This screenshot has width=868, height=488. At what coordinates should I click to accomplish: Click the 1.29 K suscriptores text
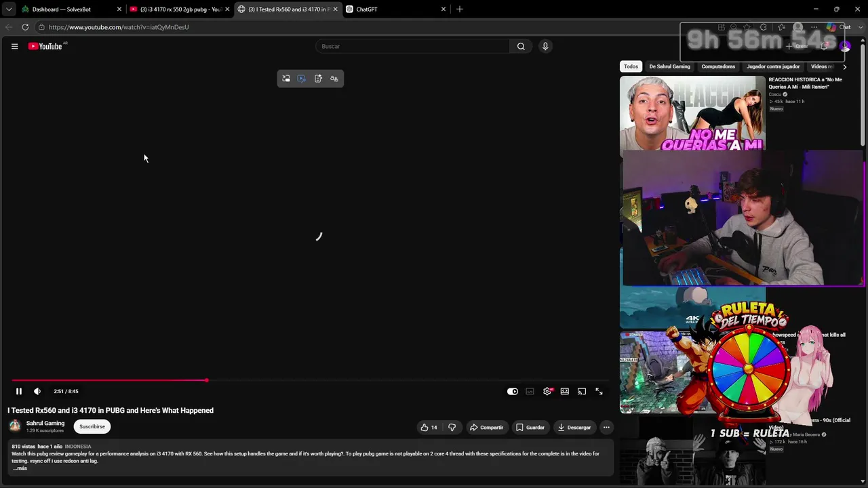(45, 430)
